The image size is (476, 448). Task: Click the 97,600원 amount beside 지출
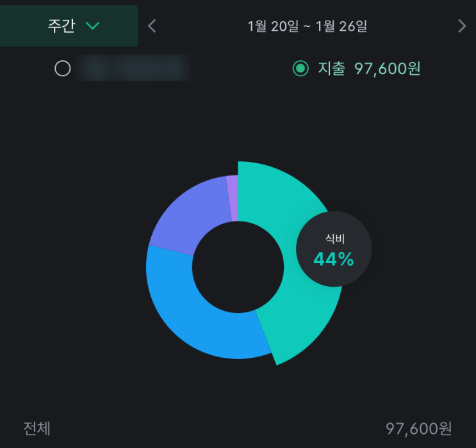[388, 68]
